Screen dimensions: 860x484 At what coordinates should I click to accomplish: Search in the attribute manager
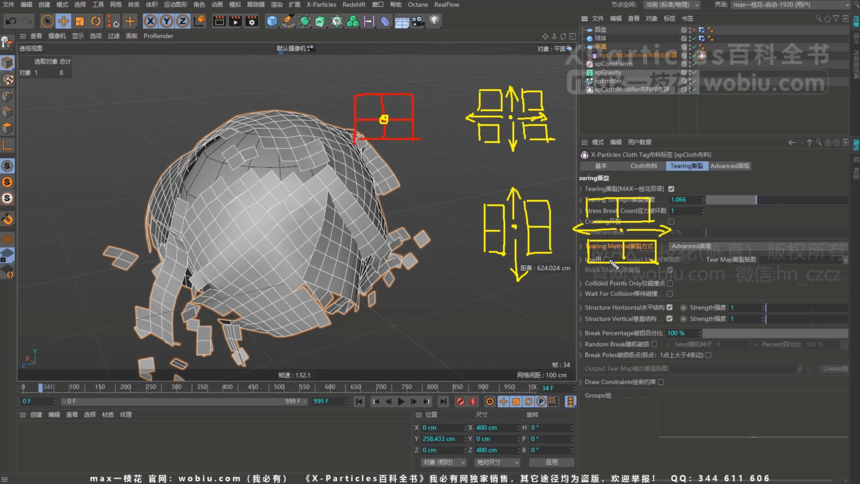click(x=818, y=142)
